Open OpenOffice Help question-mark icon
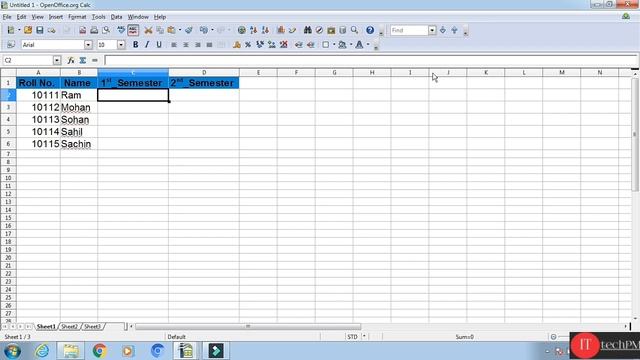 click(x=370, y=30)
